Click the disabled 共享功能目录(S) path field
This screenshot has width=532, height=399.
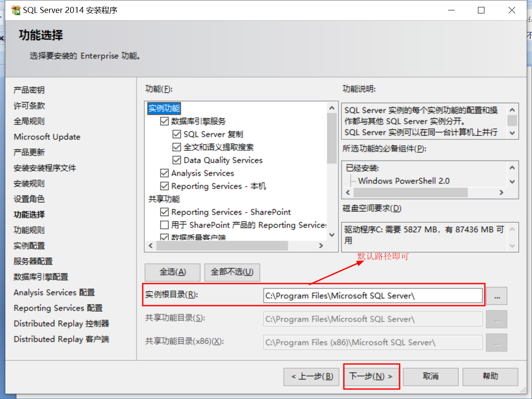point(373,319)
